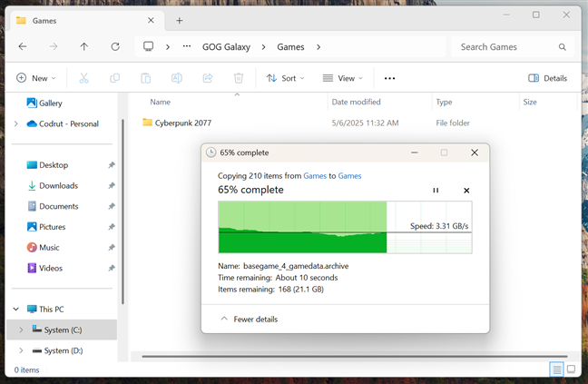
Task: Expand System (D:) drive node
Action: click(21, 350)
